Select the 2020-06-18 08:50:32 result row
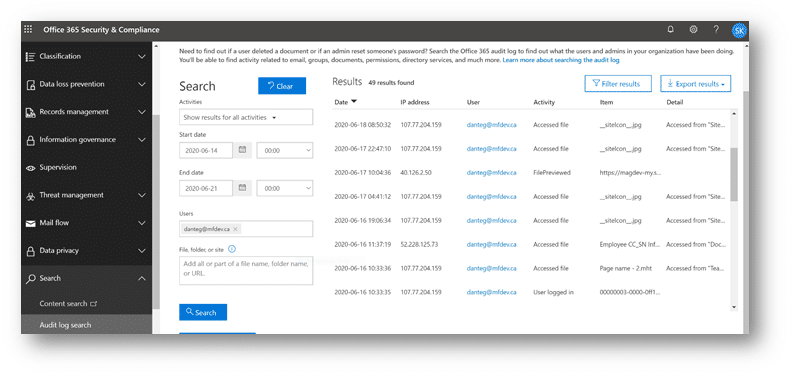Screen dimensions: 791x376 [x=530, y=125]
